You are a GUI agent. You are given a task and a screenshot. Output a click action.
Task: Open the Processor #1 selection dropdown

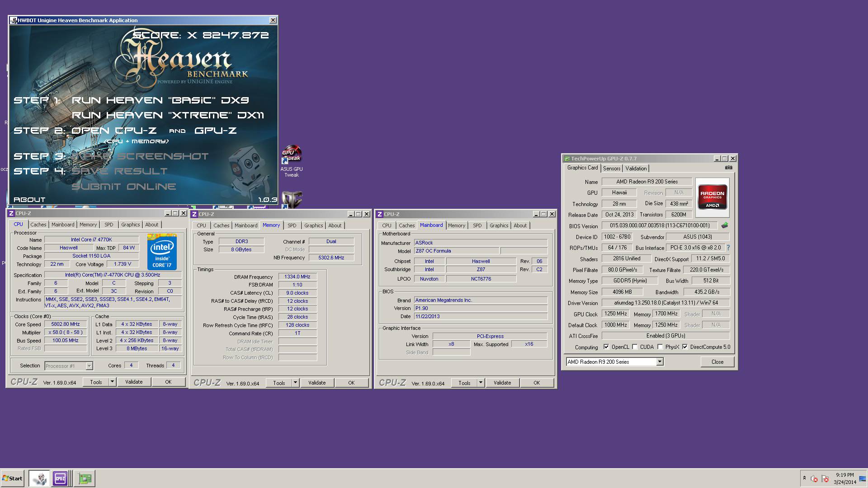click(x=68, y=366)
